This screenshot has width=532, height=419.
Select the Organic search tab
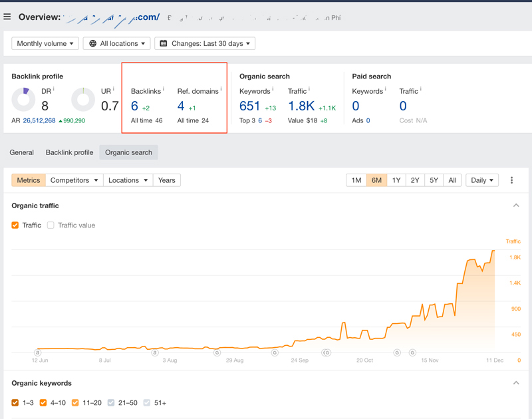[x=128, y=152]
